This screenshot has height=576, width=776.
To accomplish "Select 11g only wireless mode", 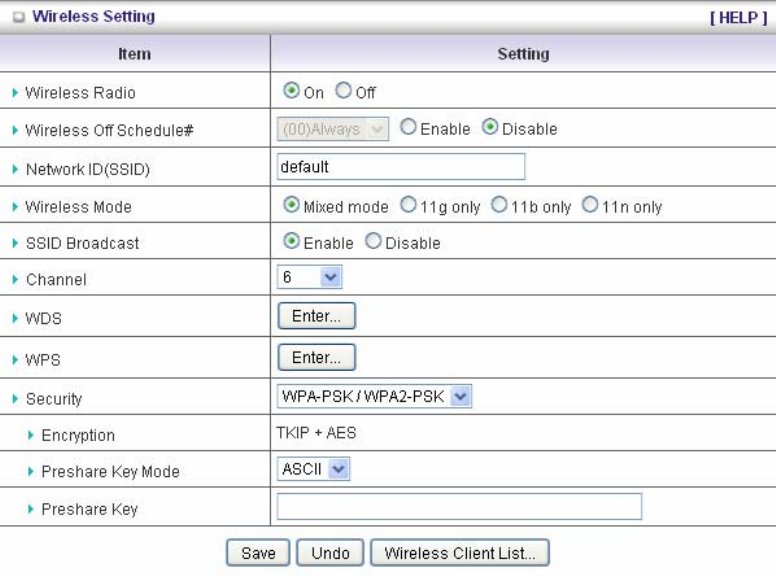I will 408,207.
